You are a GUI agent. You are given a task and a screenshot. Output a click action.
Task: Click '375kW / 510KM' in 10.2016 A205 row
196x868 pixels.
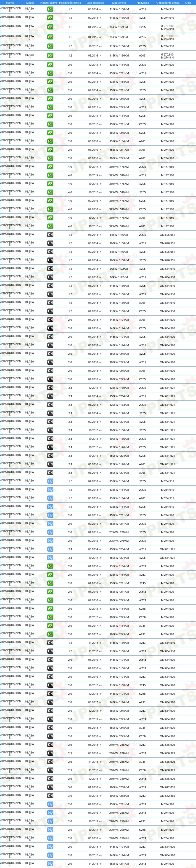[x=119, y=226]
